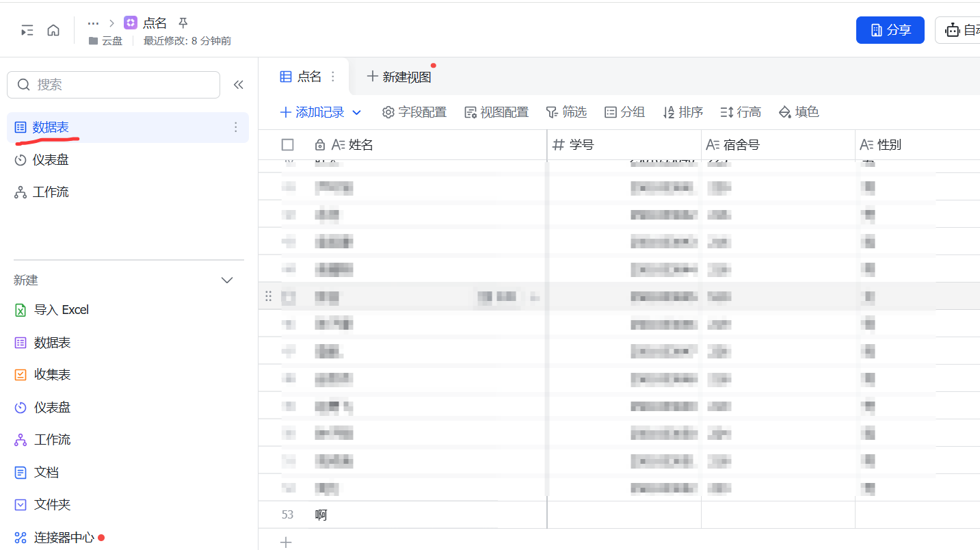Image resolution: width=980 pixels, height=550 pixels.
Task: Go to the home icon
Action: [x=53, y=30]
